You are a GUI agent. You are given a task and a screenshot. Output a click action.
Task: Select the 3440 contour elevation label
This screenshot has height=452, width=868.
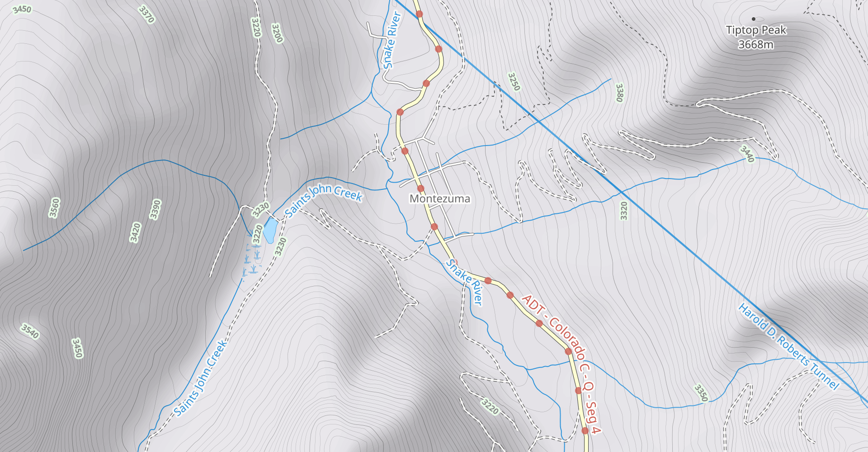point(747,154)
